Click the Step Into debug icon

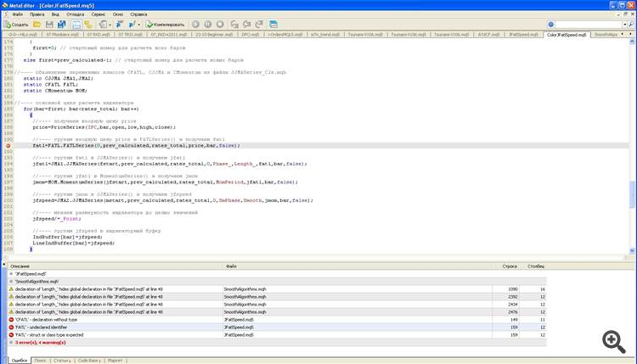[x=234, y=25]
